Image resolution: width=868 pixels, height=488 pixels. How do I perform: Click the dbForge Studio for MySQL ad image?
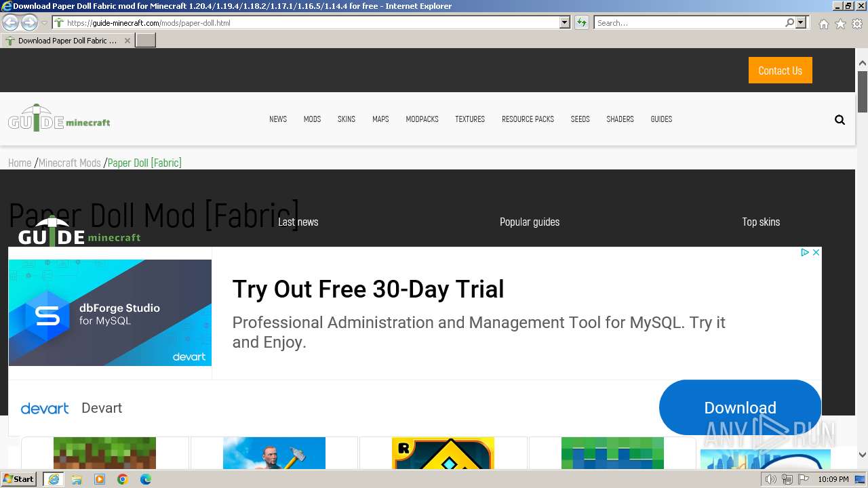pos(110,312)
